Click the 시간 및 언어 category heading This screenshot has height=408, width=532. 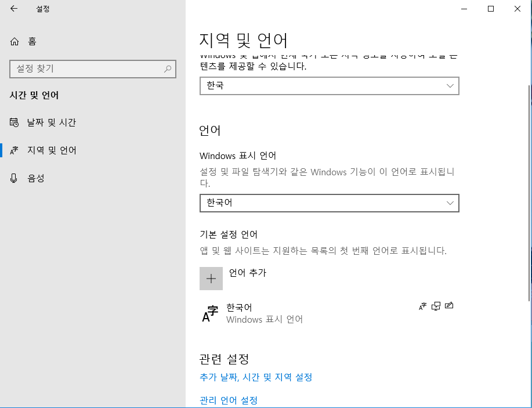coord(34,95)
